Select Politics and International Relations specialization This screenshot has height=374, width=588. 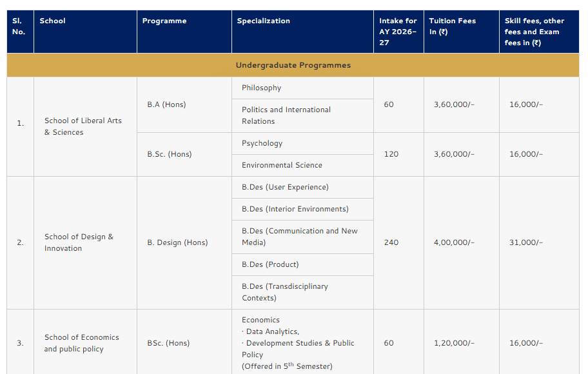(x=286, y=115)
